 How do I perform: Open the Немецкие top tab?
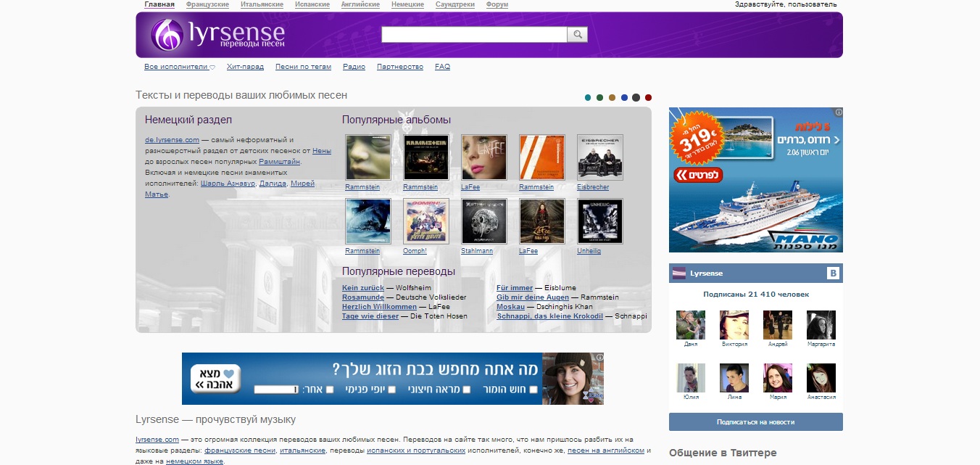point(407,4)
